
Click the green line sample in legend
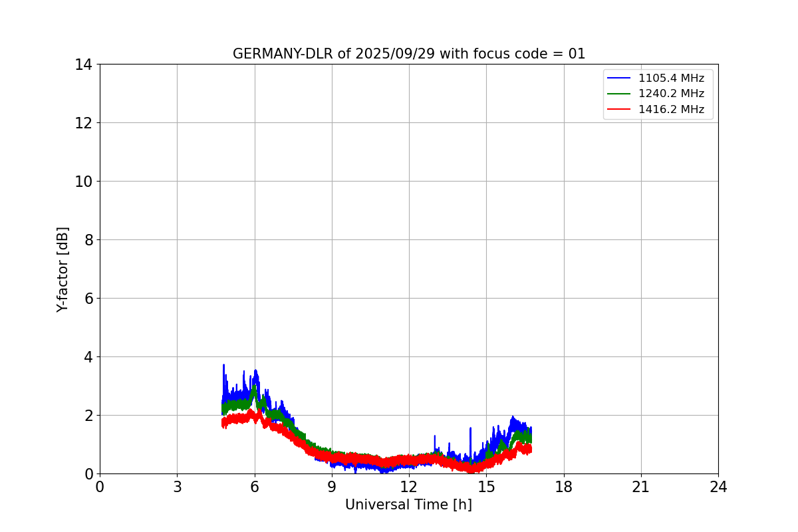point(619,94)
